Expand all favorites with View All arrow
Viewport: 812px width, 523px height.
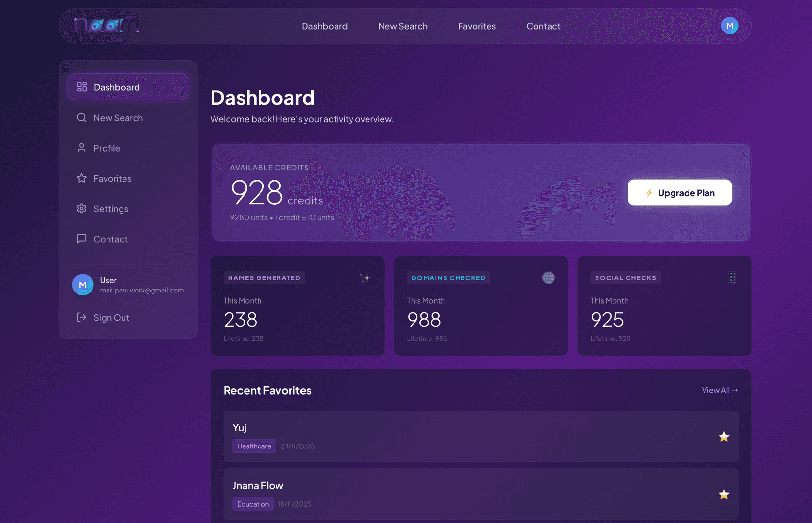point(720,390)
